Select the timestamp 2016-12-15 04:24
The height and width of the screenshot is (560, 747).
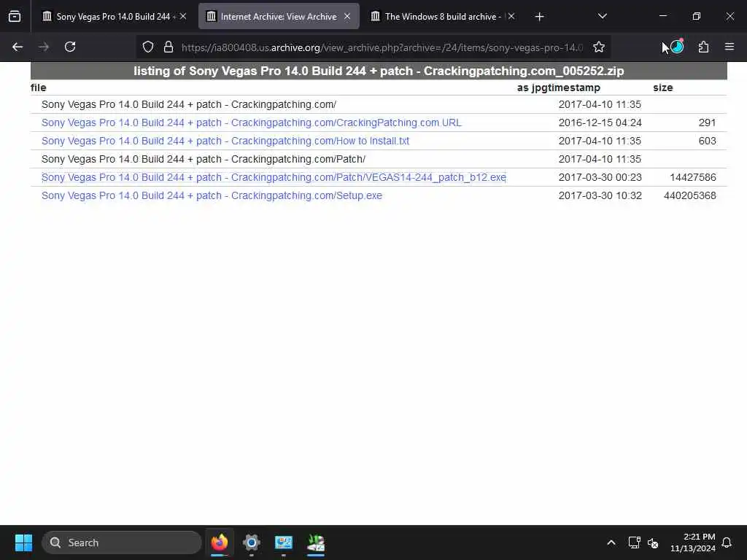pos(600,122)
